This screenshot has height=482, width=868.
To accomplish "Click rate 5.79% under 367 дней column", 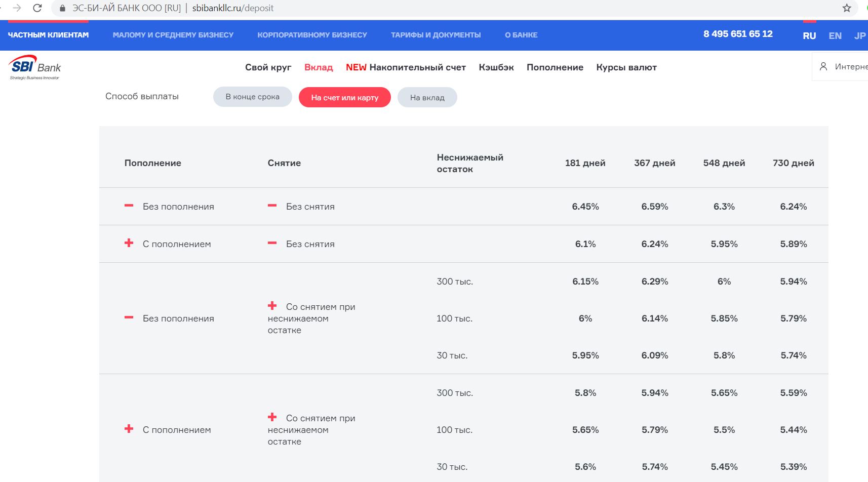I will [655, 430].
